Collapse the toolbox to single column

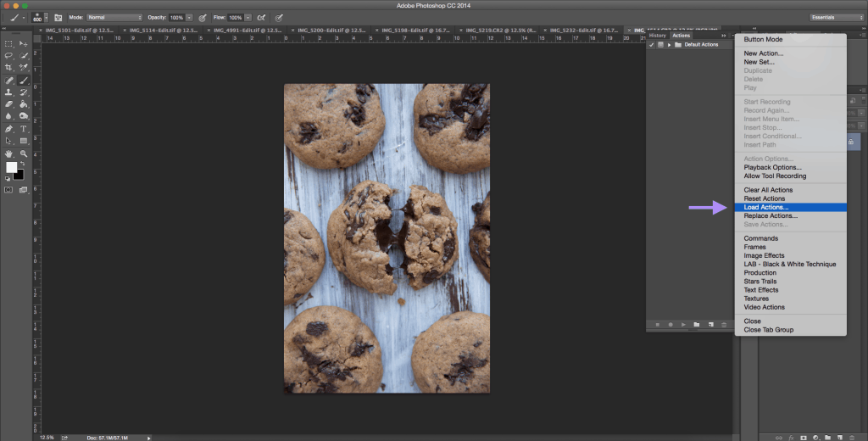pos(5,29)
